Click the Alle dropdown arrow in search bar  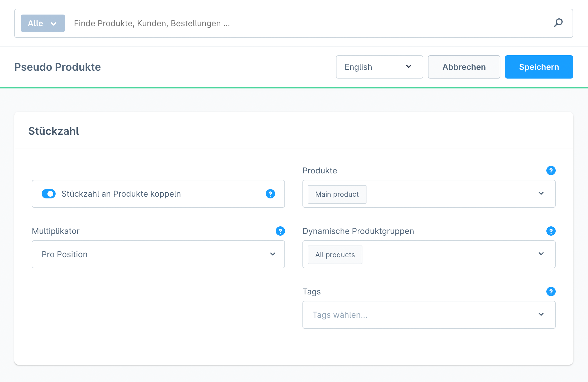coord(53,24)
